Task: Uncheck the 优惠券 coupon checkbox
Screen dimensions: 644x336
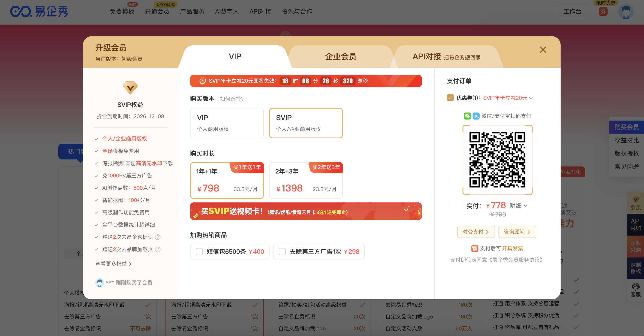Action: coord(450,98)
